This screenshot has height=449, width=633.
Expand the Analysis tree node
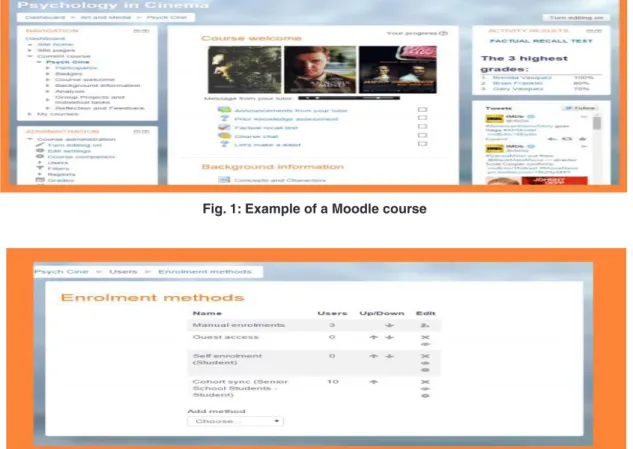click(x=48, y=92)
